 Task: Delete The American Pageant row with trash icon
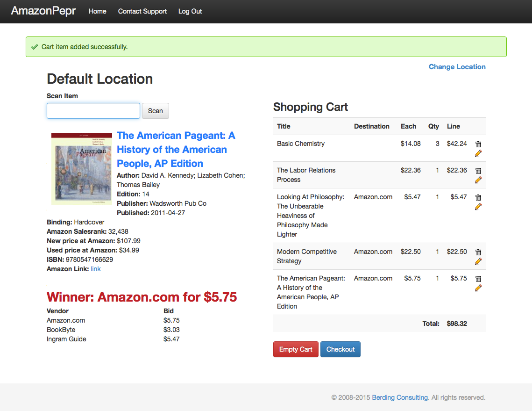pyautogui.click(x=478, y=279)
